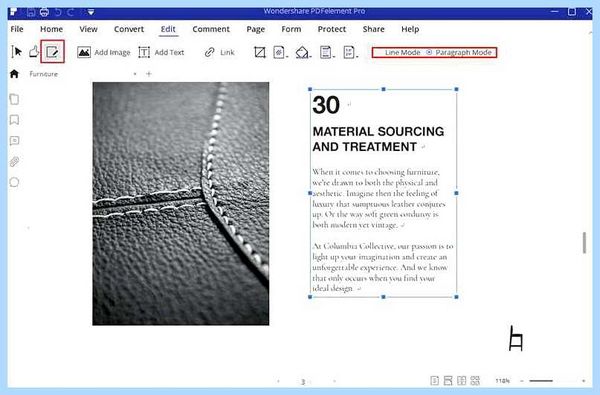Switch to the View tab
Screen dimensions: 600x395
click(88, 29)
